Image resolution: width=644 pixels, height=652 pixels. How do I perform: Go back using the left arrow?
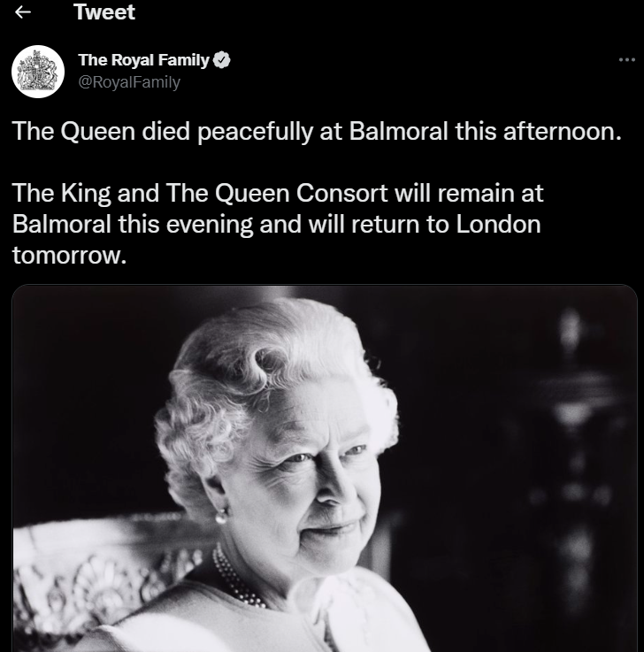click(x=24, y=13)
